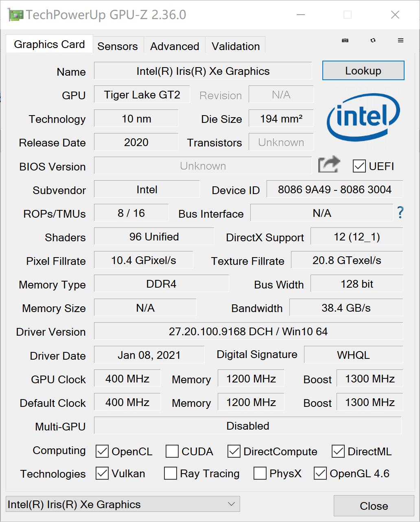Screen dimensions: 420x522
Task: Toggle the OpenCL computing checkbox
Action: tap(102, 452)
